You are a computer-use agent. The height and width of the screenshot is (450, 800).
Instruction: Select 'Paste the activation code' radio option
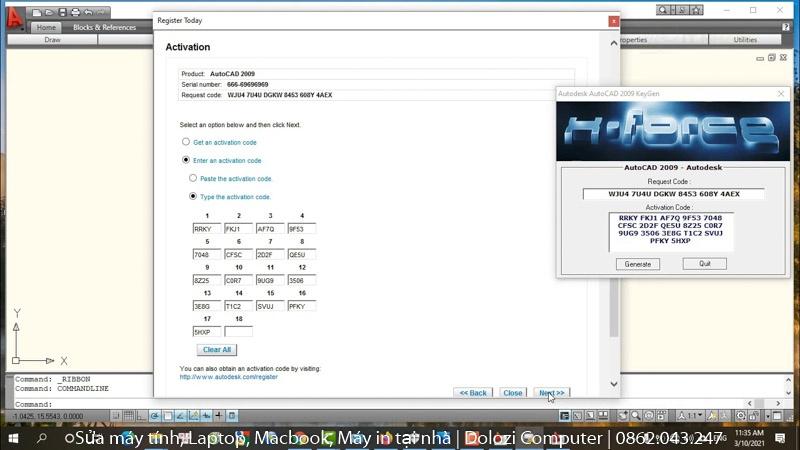[x=193, y=178]
